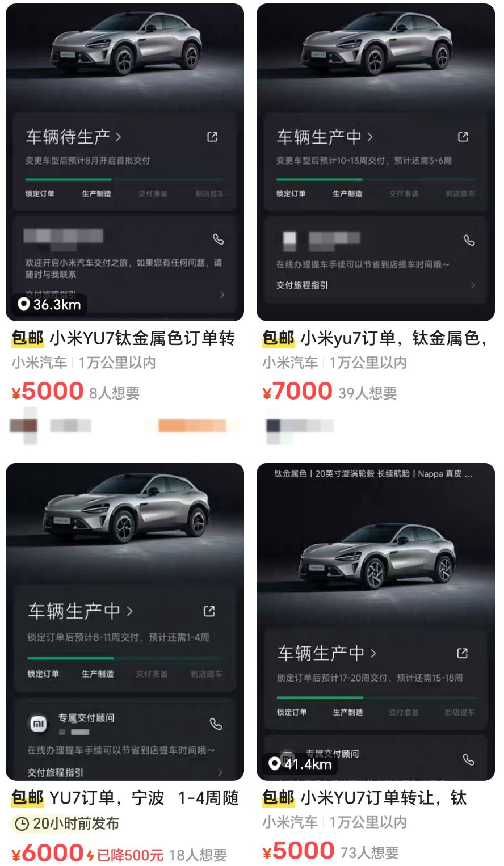This screenshot has height=866, width=504.
Task: Tap the 41.4km distance badge
Action: (x=301, y=764)
